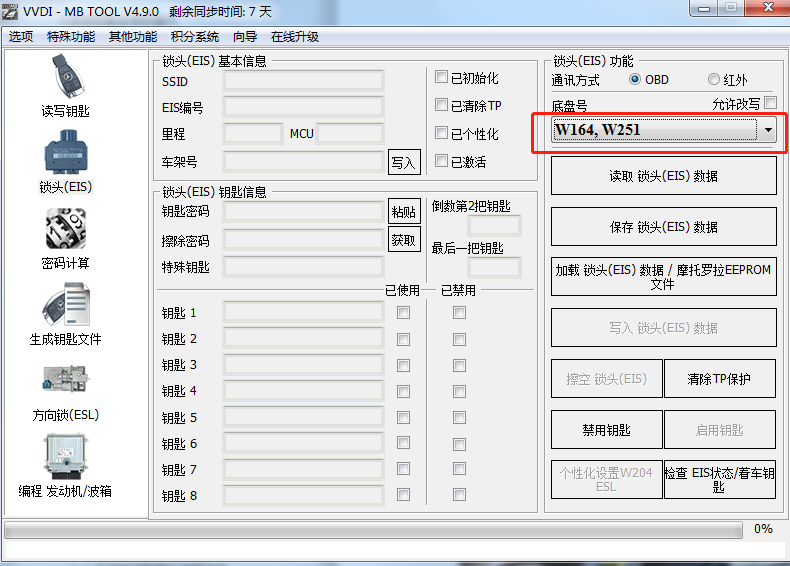This screenshot has width=790, height=566.
Task: Click the 0% progress label
Action: pos(763,529)
